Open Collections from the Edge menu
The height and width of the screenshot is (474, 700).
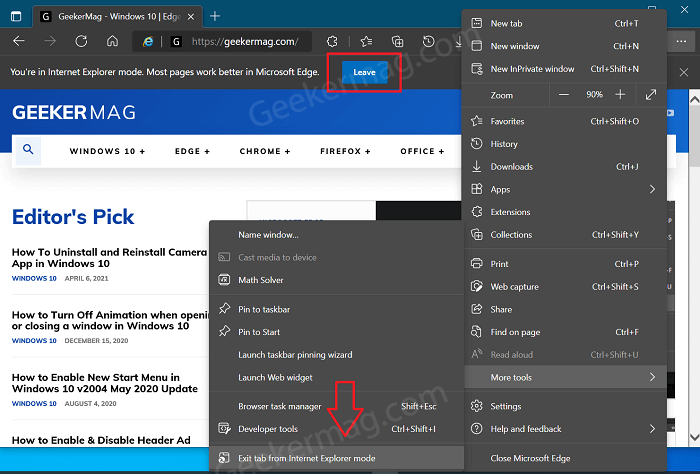pos(564,235)
